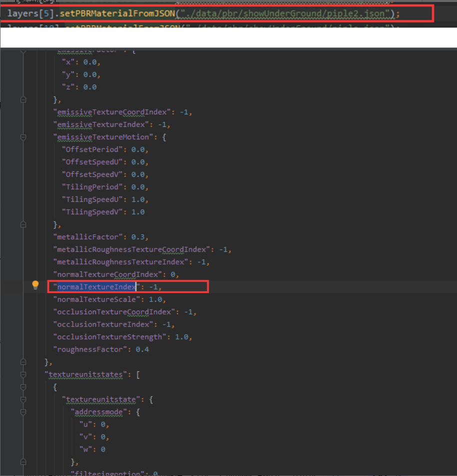Click the occlusionTextureStrength key
This screenshot has width=457, height=476.
pyautogui.click(x=110, y=337)
